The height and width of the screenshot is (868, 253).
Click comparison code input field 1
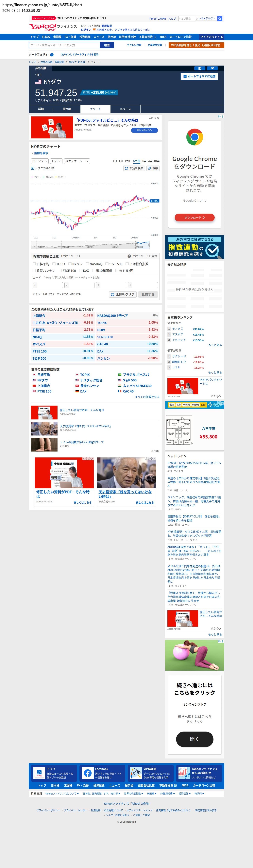click(x=47, y=285)
